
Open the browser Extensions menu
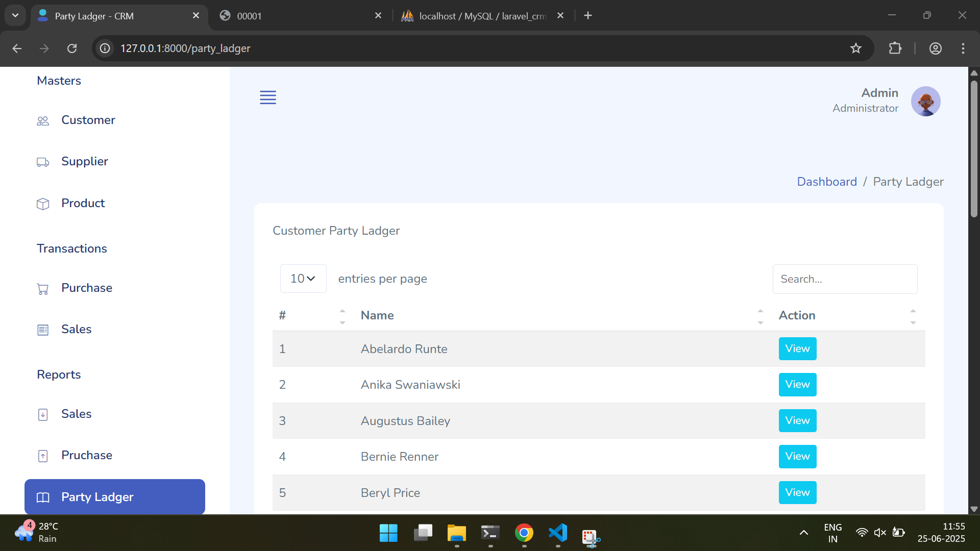pos(895,48)
